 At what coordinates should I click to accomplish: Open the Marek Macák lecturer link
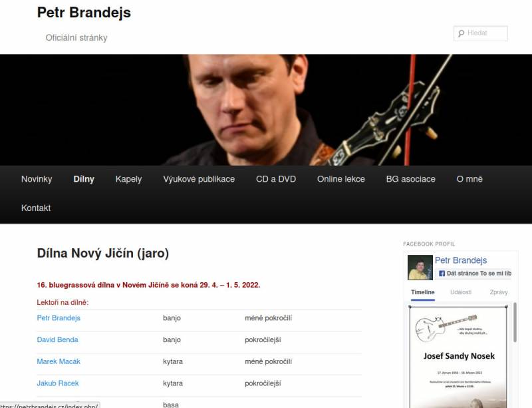[x=59, y=361]
